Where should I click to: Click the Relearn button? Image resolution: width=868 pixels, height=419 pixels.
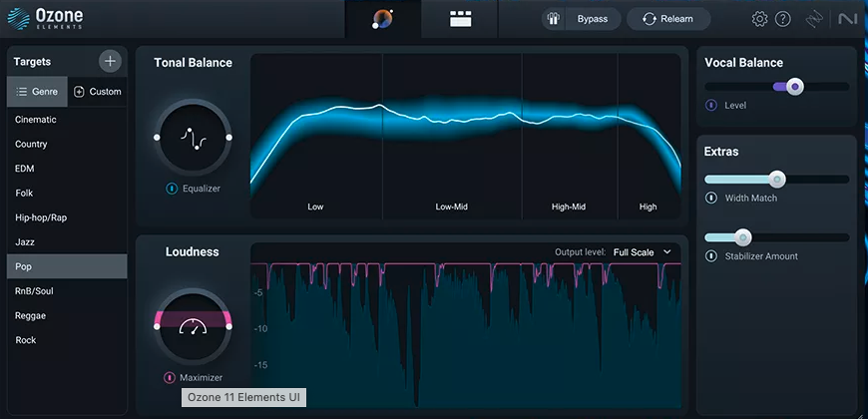click(x=668, y=19)
